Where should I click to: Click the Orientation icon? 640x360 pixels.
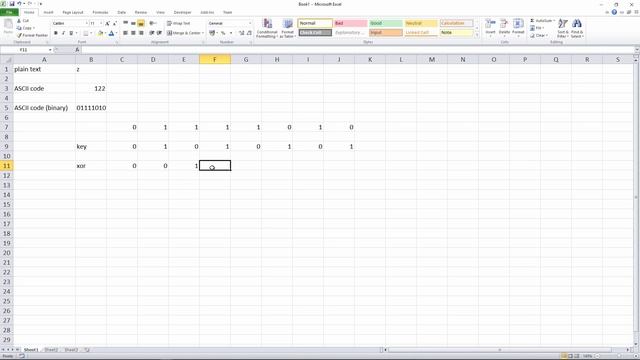click(152, 23)
